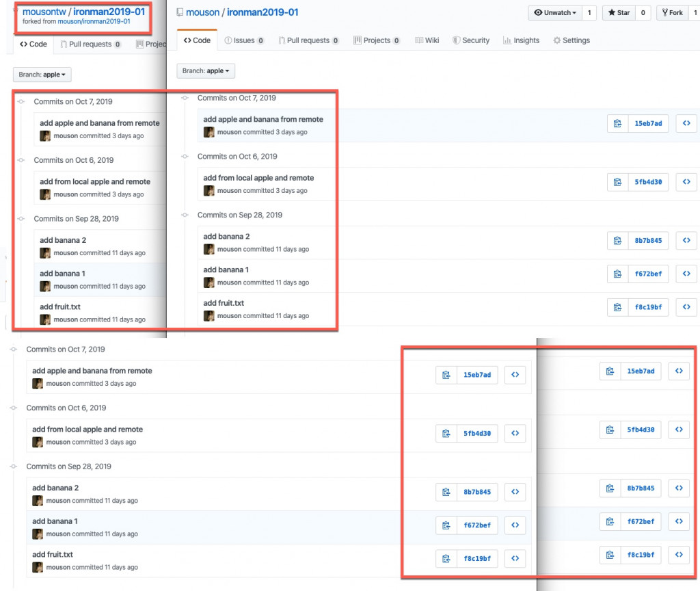The height and width of the screenshot is (591, 700).
Task: Open the Security tab in mouson repo
Action: pyautogui.click(x=471, y=40)
